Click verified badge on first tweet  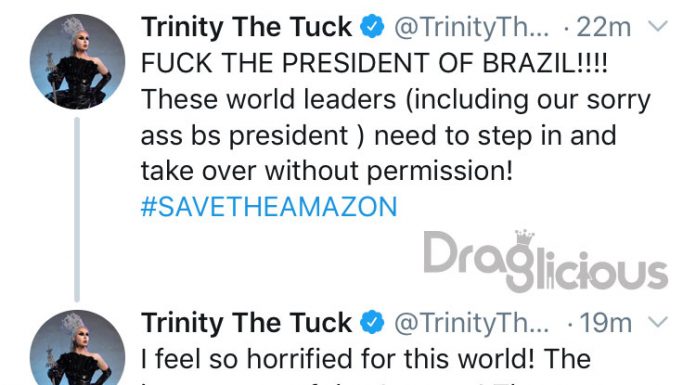(372, 27)
